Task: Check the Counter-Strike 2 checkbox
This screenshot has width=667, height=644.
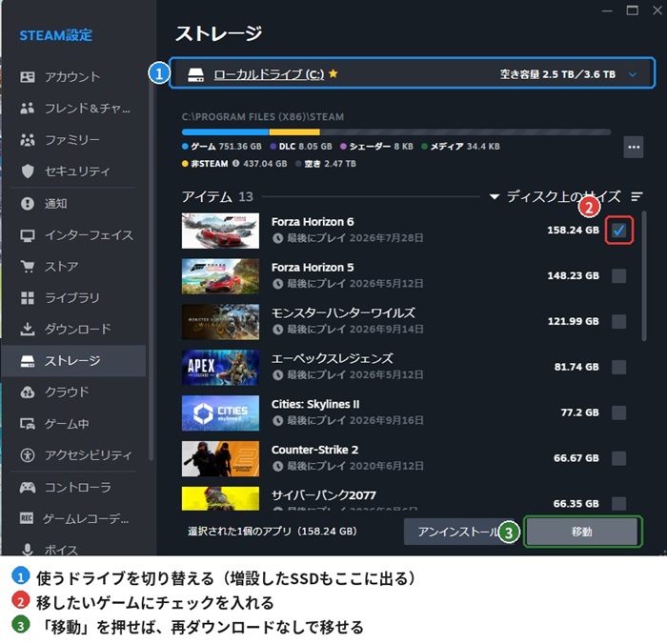Action: [619, 458]
